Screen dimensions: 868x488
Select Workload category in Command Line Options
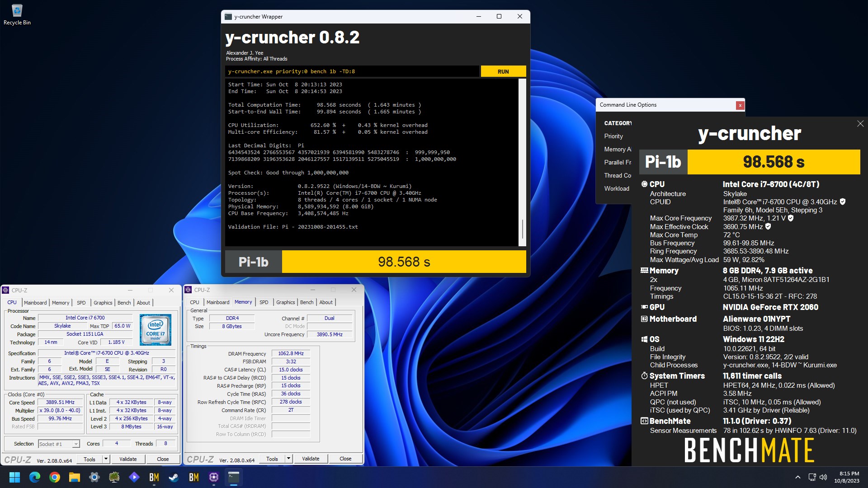pos(617,189)
